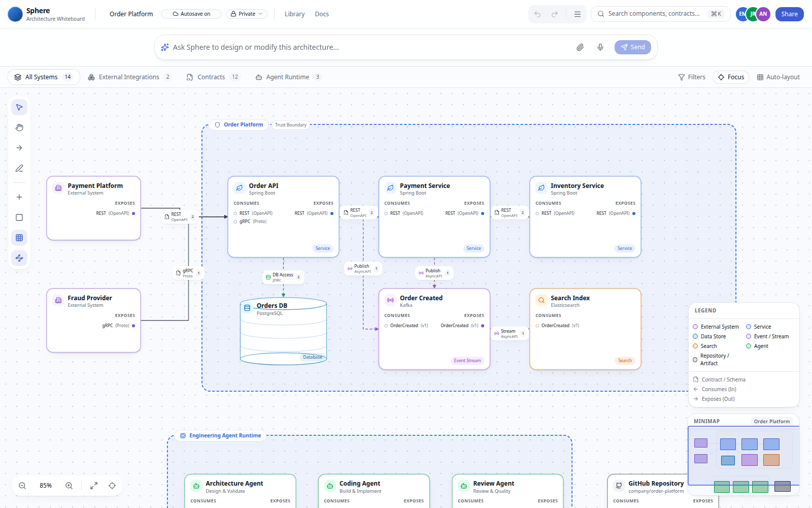Image resolution: width=812 pixels, height=508 pixels.
Task: Zoom out the canvas
Action: point(22,486)
